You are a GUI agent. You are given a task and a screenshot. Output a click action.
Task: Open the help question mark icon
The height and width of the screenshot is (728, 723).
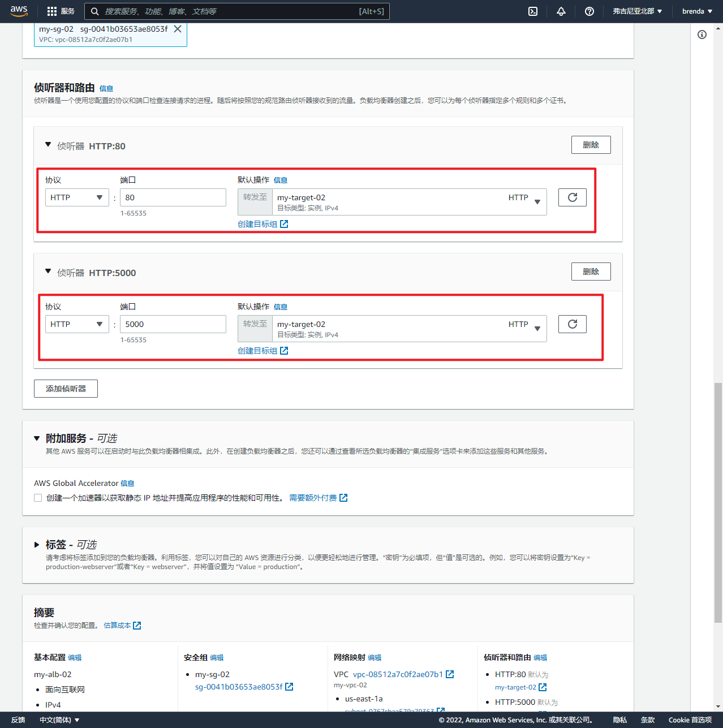tap(589, 11)
